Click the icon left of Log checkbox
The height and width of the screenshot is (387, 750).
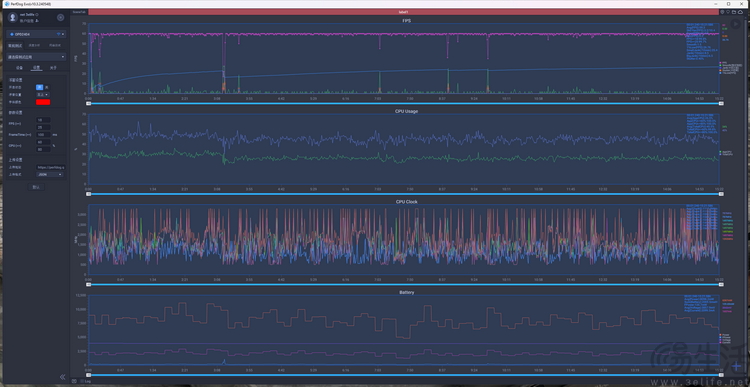(74, 381)
